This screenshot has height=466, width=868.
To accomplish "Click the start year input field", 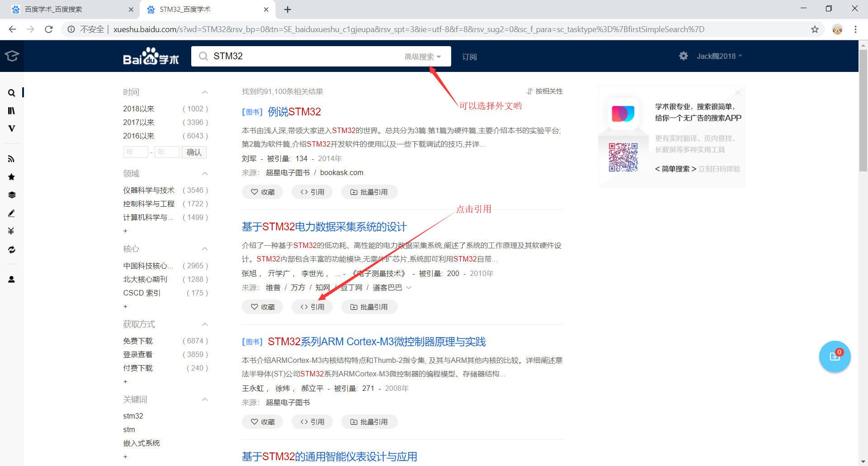I will 136,152.
